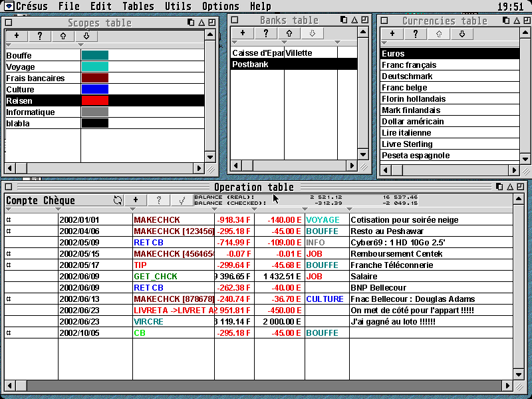The width and height of the screenshot is (532, 399).
Task: Move scope down with Scopes table down arrow
Action: coord(86,36)
